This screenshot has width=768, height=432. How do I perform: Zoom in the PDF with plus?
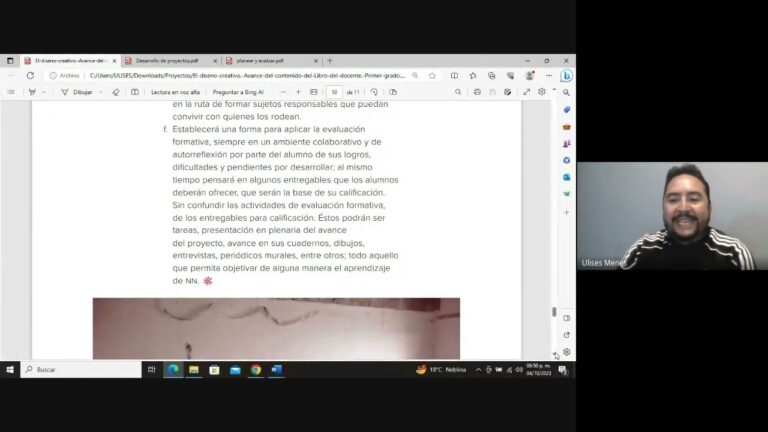[298, 92]
